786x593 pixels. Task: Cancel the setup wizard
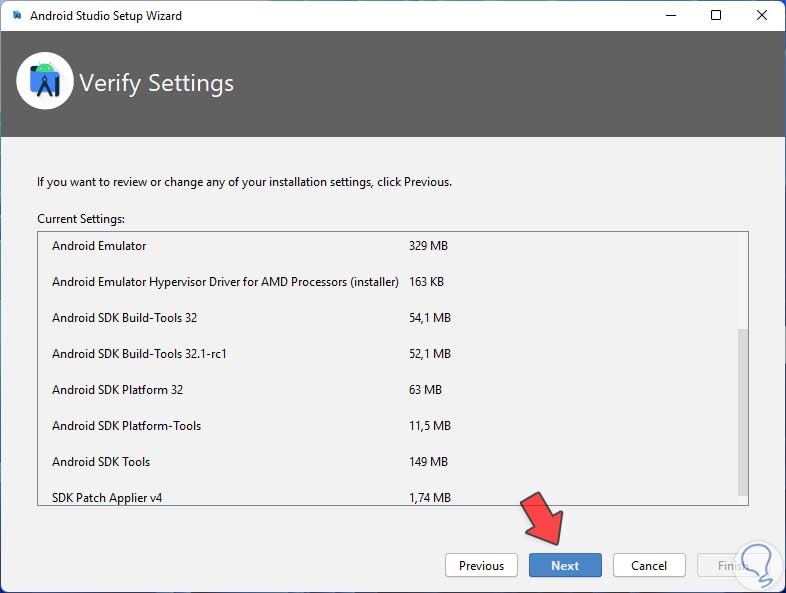[x=648, y=565]
